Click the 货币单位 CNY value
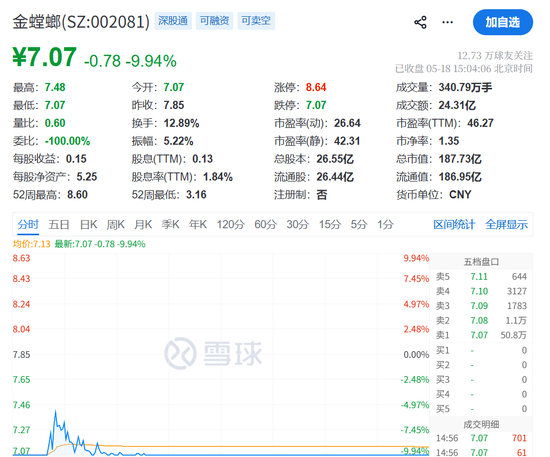 (460, 195)
